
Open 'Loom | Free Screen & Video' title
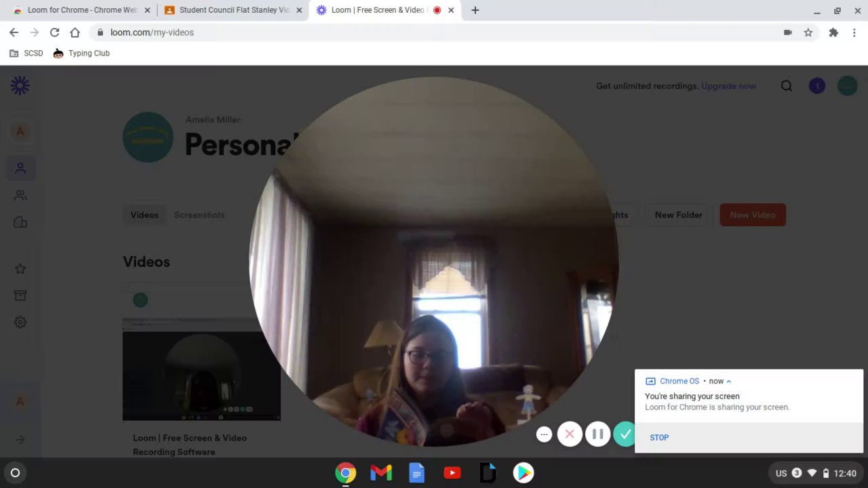(190, 445)
